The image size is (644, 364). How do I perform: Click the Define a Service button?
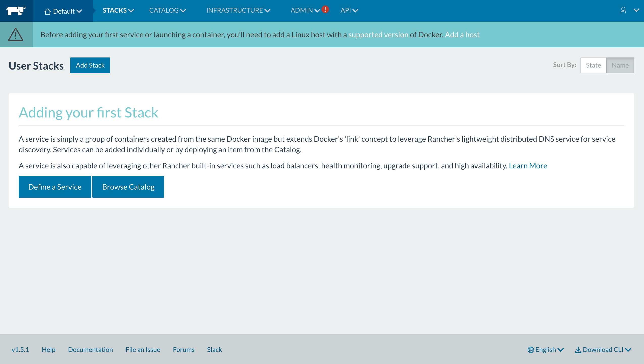55,187
